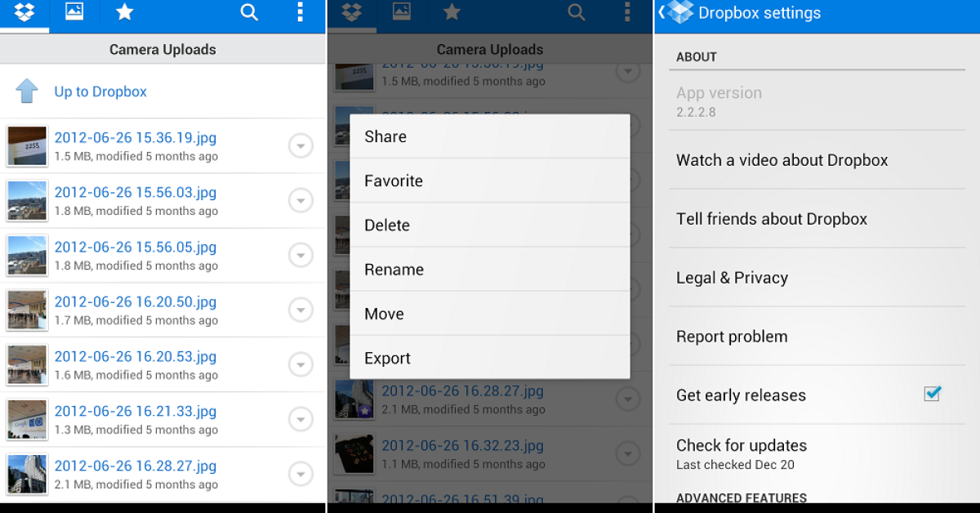The width and height of the screenshot is (980, 513).
Task: Open the overflow three-dot menu in left screen
Action: (300, 12)
